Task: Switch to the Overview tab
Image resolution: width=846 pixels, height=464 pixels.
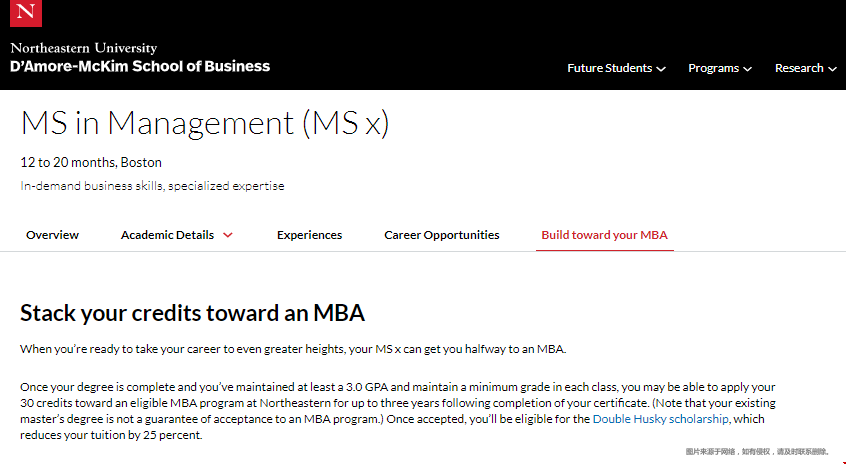Action: [52, 235]
